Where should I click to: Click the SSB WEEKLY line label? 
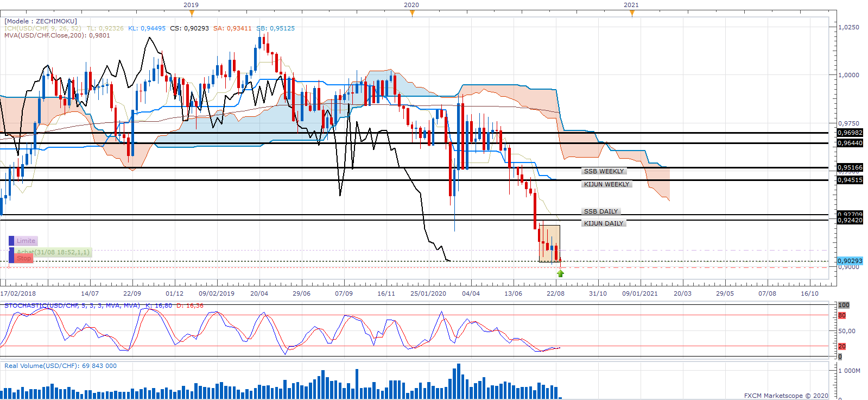point(604,171)
